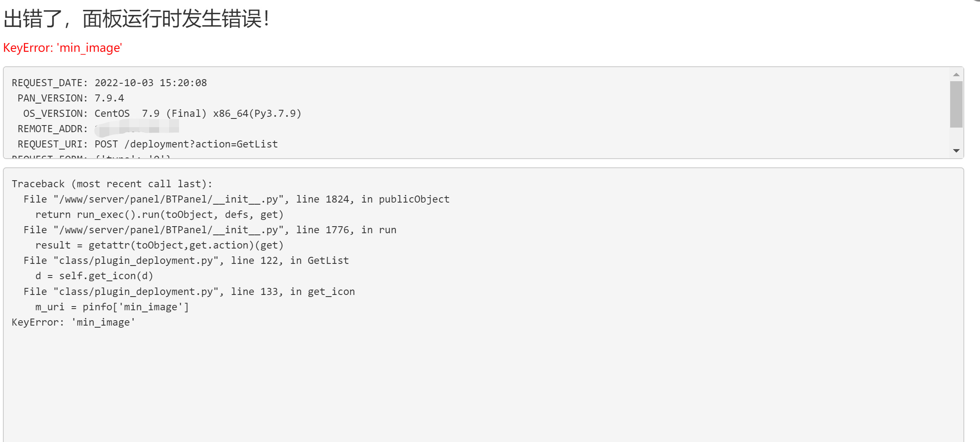This screenshot has width=980, height=442.
Task: Click the blurred REMOTE_ADDR value
Action: click(137, 128)
